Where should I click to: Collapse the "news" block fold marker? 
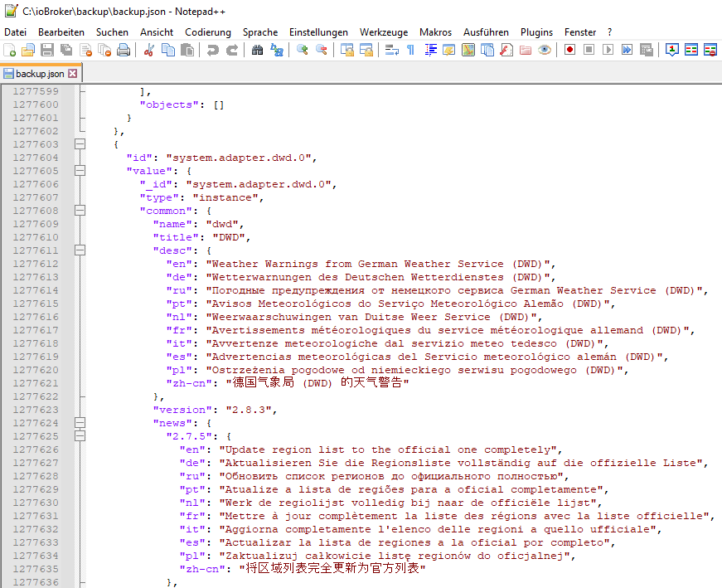pyautogui.click(x=80, y=423)
